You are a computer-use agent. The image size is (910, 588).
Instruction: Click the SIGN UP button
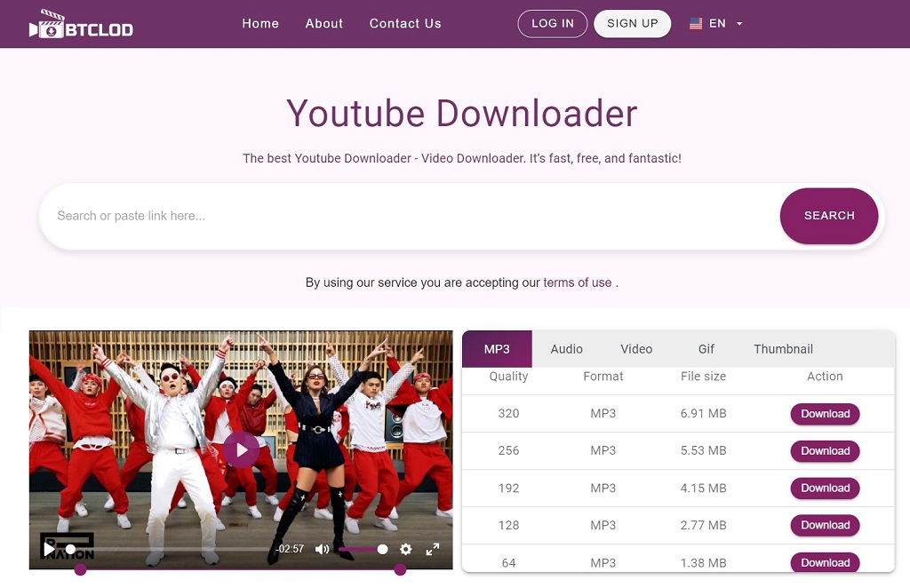click(x=633, y=24)
